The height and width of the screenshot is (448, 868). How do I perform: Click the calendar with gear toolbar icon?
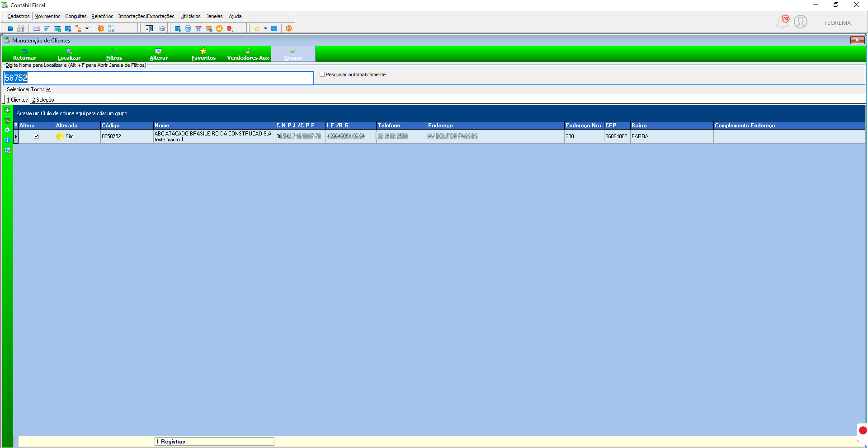click(x=209, y=28)
